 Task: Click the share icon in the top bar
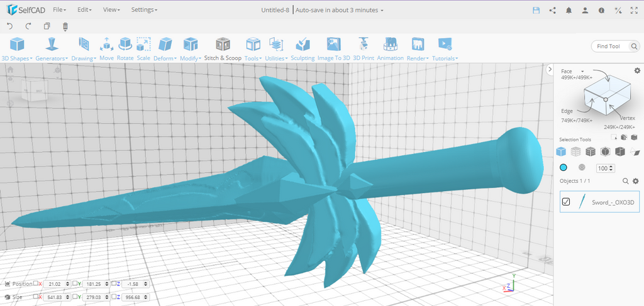552,10
